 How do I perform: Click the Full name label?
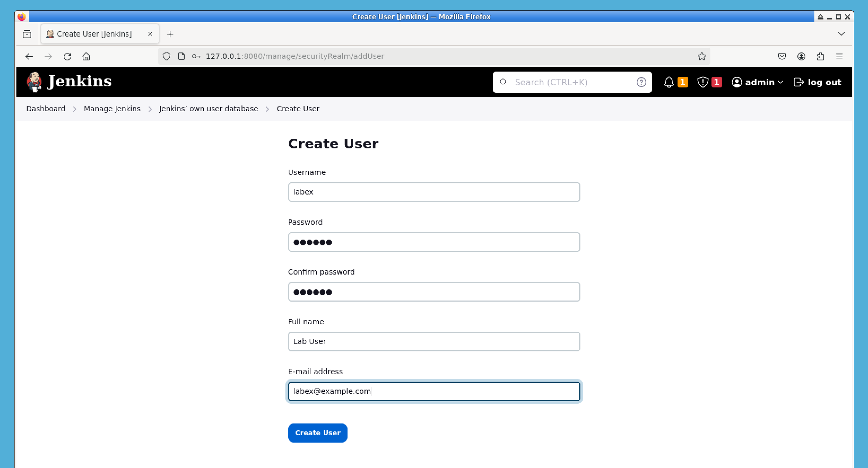click(306, 322)
